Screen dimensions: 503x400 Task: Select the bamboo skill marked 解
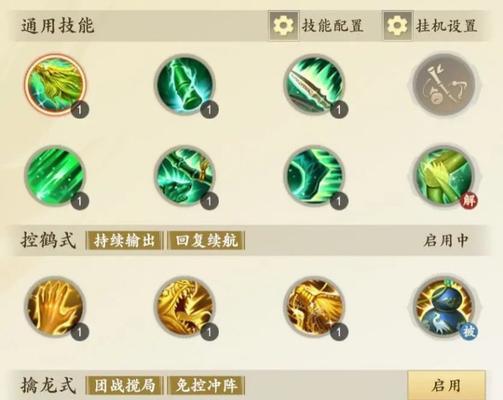(445, 176)
